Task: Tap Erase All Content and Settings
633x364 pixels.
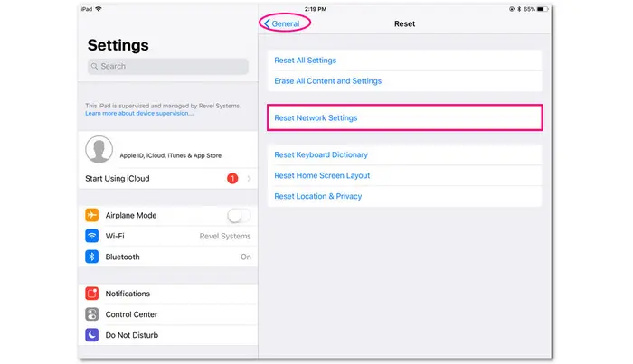Action: pos(327,81)
